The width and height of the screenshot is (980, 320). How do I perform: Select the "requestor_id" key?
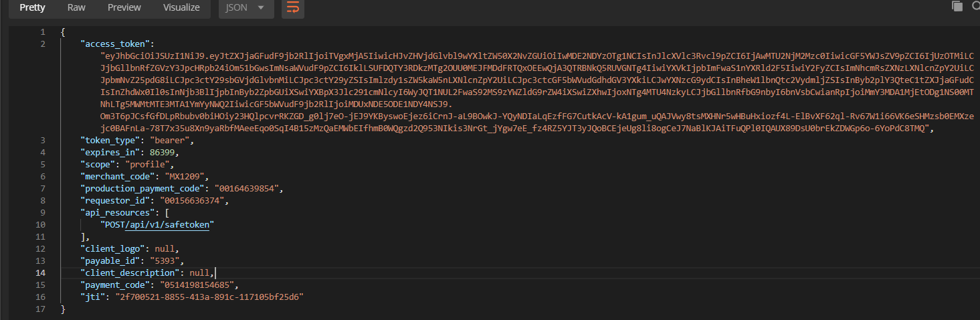tap(114, 201)
